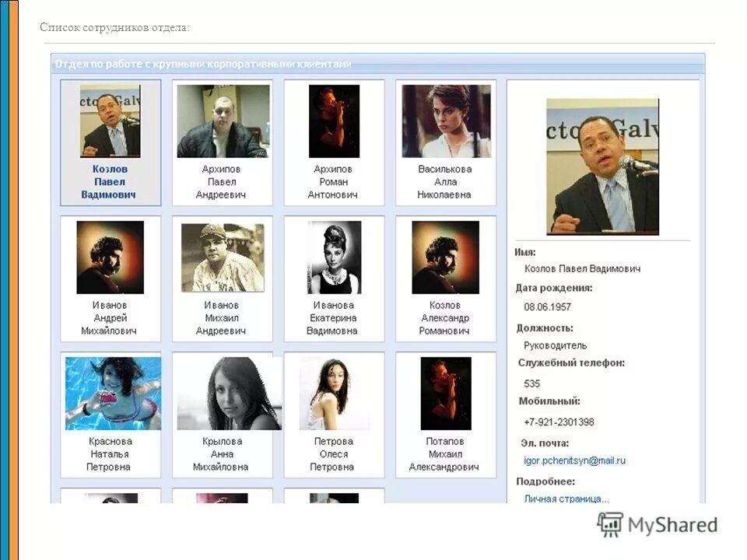Image resolution: width=747 pixels, height=560 pixels.
Task: Click the photo of Архипов Роман Антонович
Action: point(334,121)
